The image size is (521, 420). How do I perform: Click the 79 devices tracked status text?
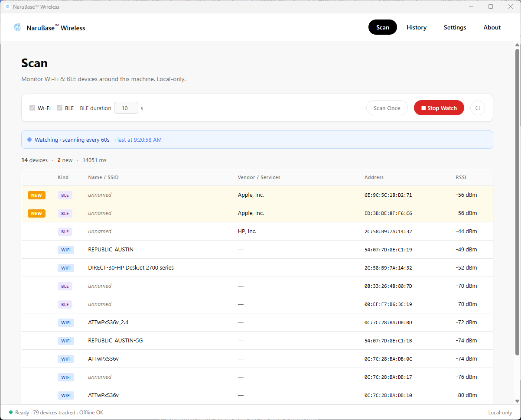click(x=54, y=413)
